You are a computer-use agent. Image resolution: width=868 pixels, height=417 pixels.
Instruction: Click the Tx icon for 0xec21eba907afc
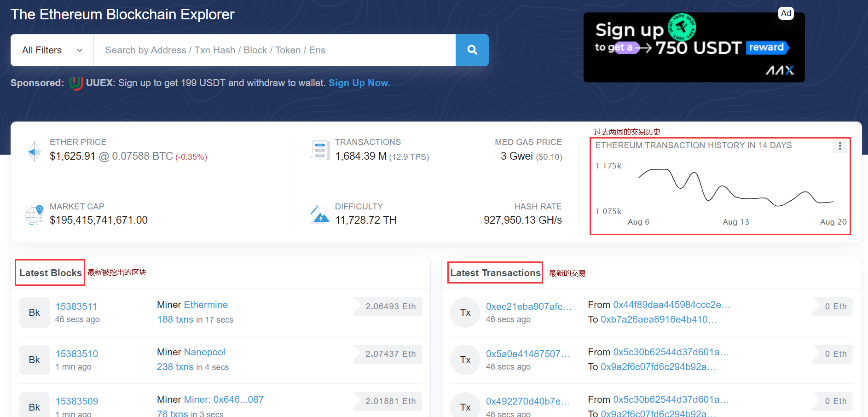(465, 313)
